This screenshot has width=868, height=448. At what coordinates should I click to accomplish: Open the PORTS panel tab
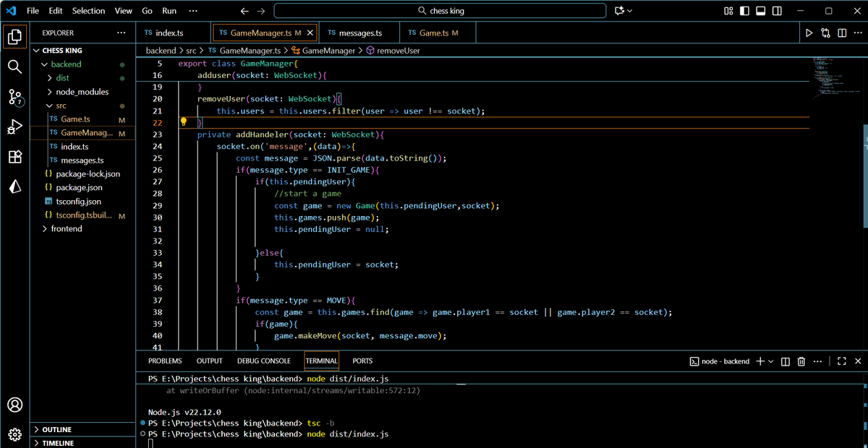tap(362, 361)
